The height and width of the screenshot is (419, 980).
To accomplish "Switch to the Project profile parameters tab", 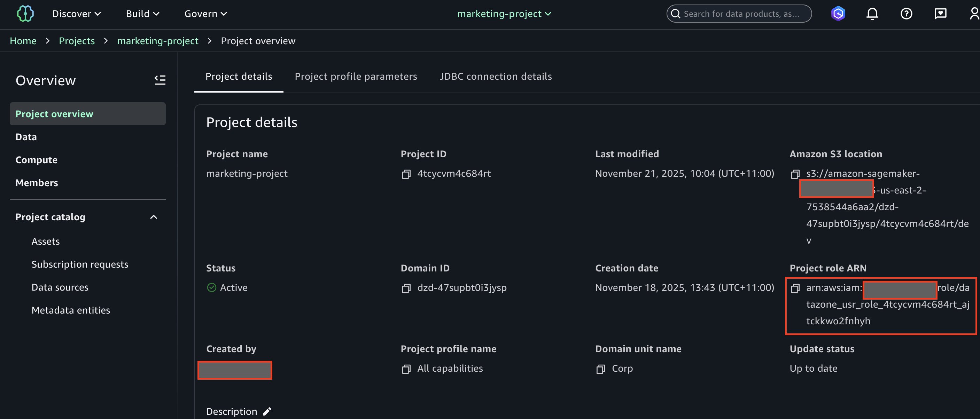I will (x=356, y=76).
